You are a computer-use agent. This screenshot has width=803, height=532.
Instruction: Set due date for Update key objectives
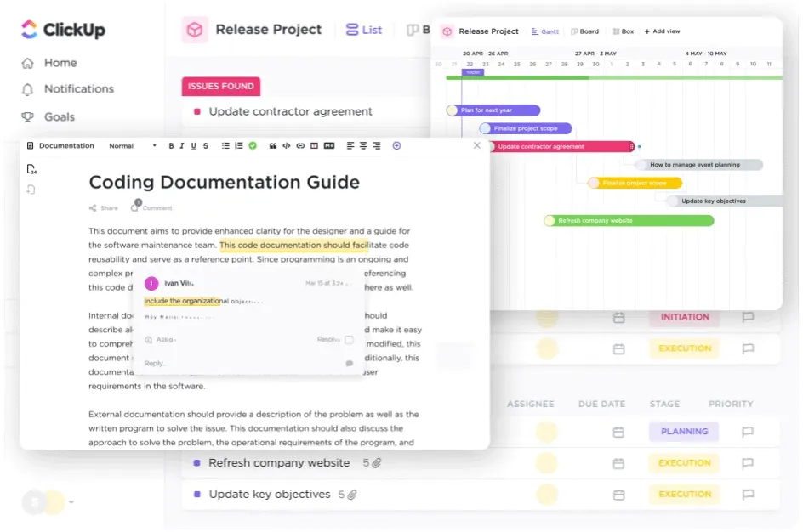[618, 495]
